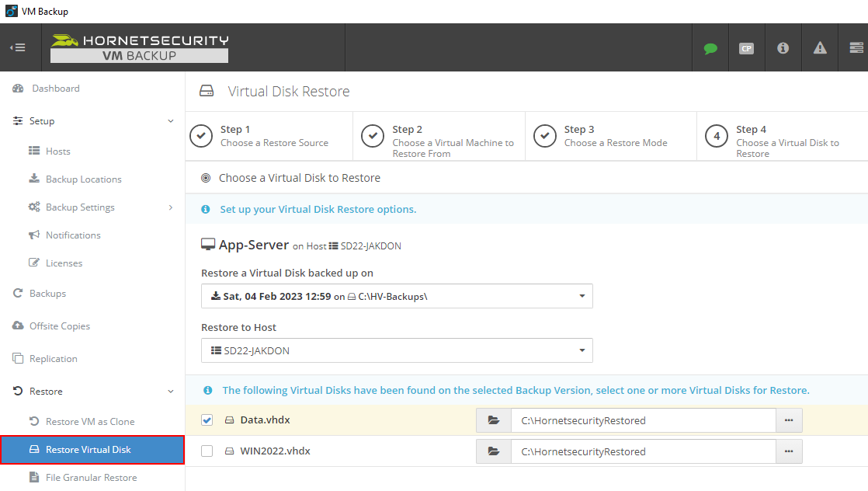Screen dimensions: 868x491
Task: Click the folder icon for WIN2022.vhdx
Action: (x=493, y=451)
